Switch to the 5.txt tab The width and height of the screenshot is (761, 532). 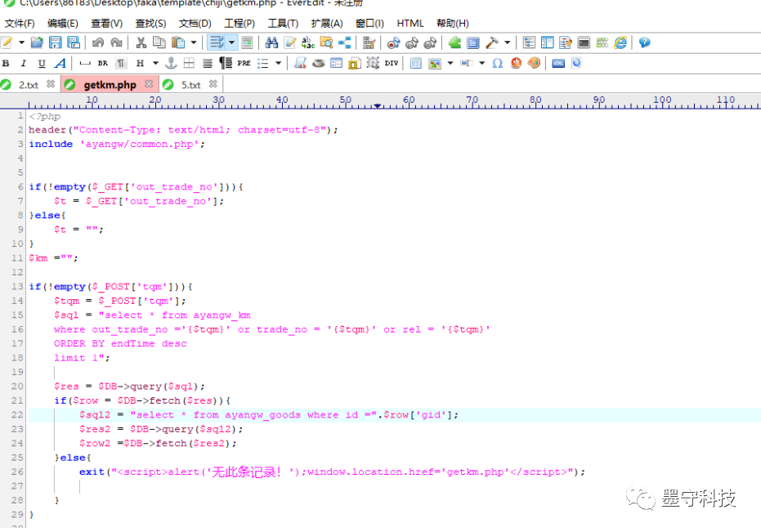tap(190, 85)
